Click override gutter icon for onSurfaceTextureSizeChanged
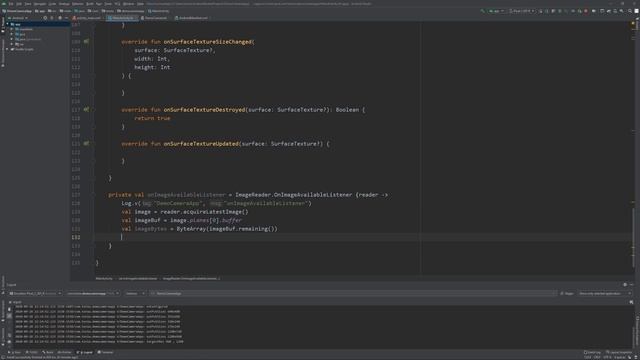640x360 pixels. click(x=86, y=42)
